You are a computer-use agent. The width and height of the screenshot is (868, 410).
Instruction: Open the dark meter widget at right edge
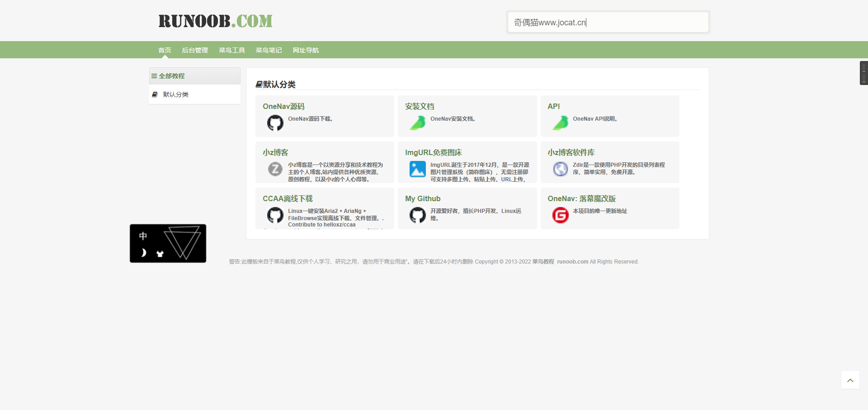coord(863,73)
